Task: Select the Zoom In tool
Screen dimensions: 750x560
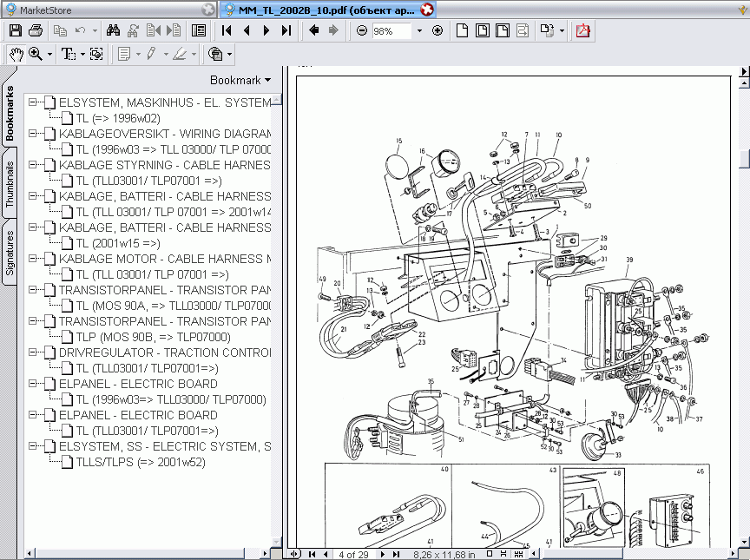Action: click(x=36, y=53)
